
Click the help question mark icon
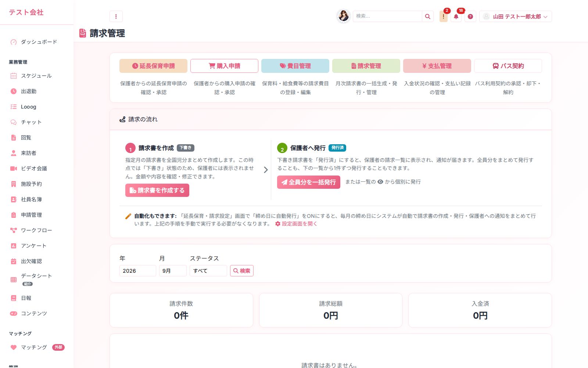coord(470,16)
